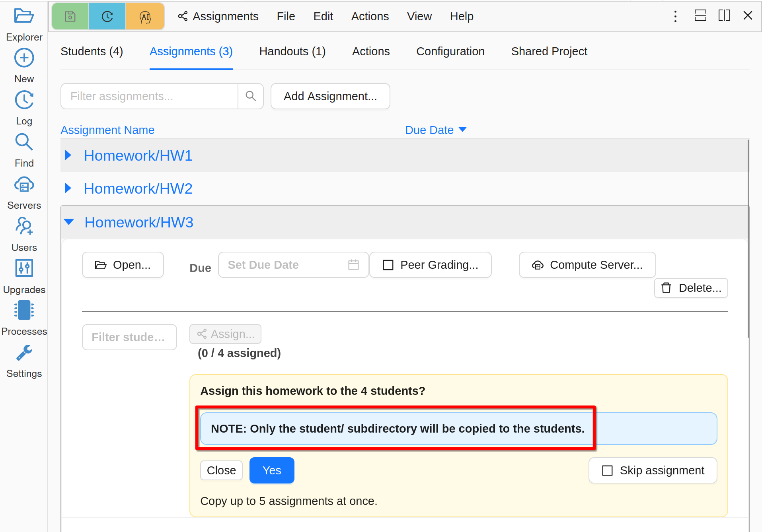
Task: Click the green Save icon button
Action: (x=70, y=16)
